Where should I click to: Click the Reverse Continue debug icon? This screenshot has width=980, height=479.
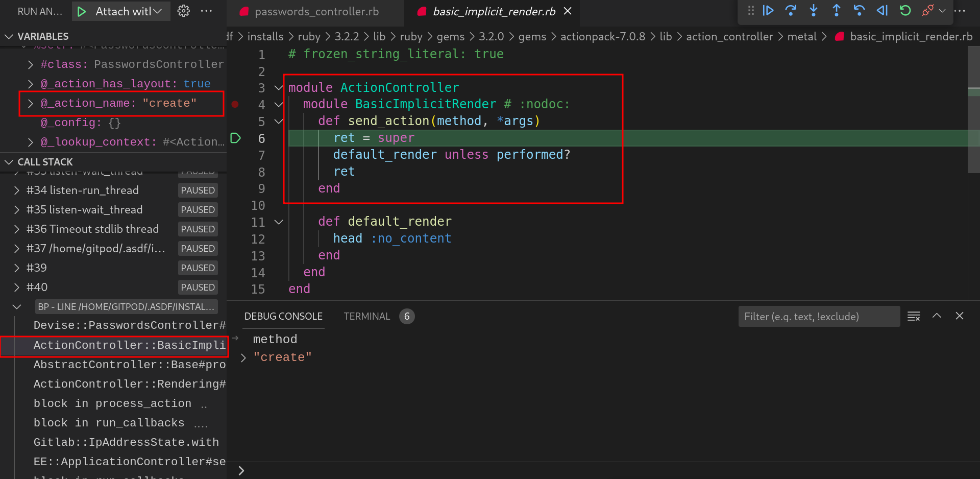tap(882, 11)
